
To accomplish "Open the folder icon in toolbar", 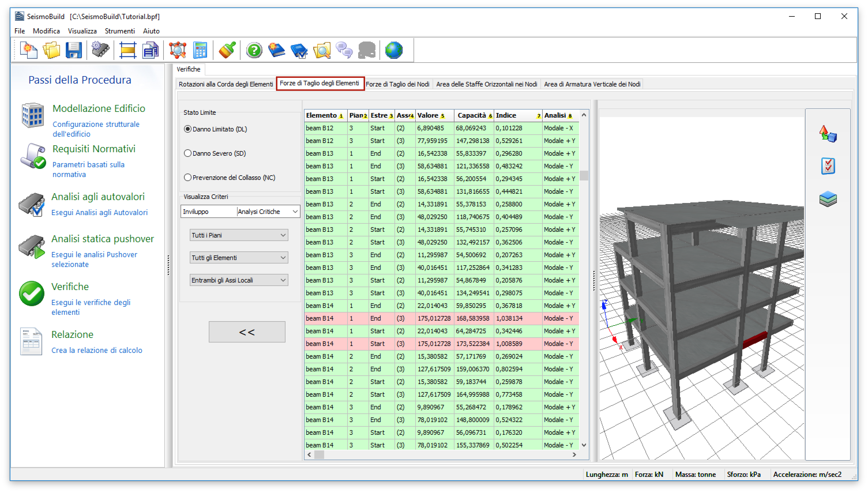I will pyautogui.click(x=51, y=50).
